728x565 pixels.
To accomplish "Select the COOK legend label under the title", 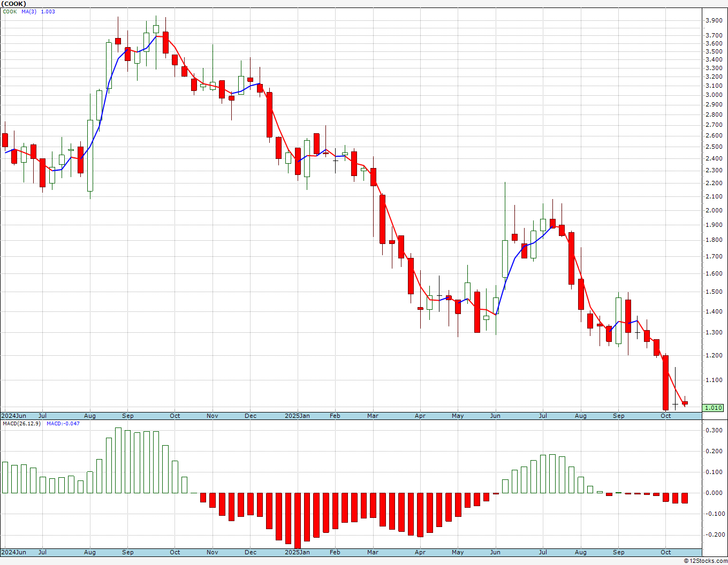I will (10, 12).
